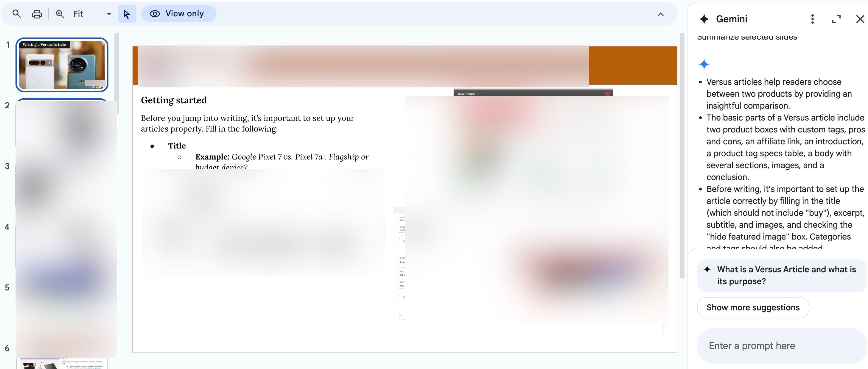Open the search tool in toolbar
This screenshot has height=369, width=868.
pos(15,14)
